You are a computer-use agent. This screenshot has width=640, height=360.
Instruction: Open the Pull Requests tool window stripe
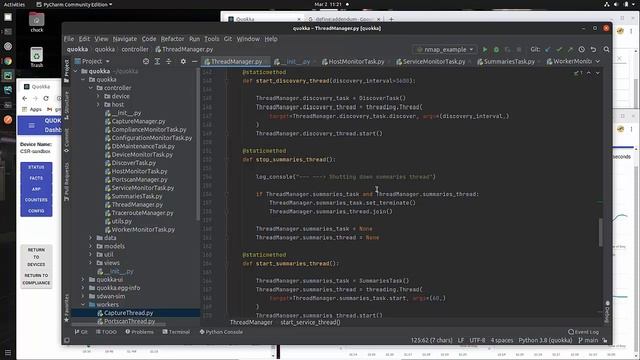pos(67,182)
